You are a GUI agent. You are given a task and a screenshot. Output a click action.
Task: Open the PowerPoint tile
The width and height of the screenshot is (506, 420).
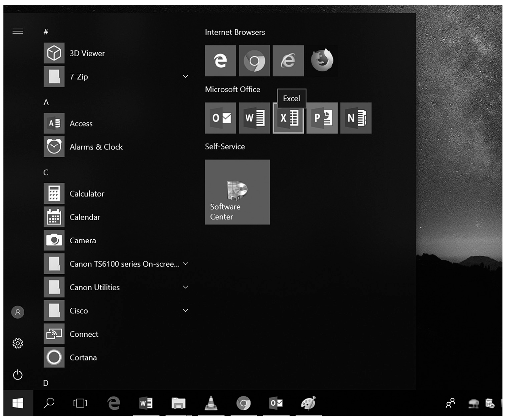(x=322, y=118)
